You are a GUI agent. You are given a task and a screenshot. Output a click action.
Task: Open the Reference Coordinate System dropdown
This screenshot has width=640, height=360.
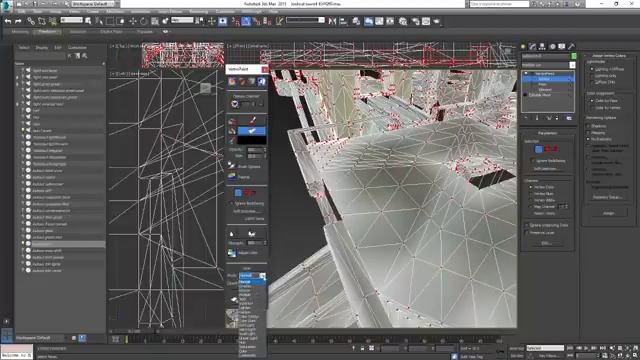pyautogui.click(x=182, y=20)
